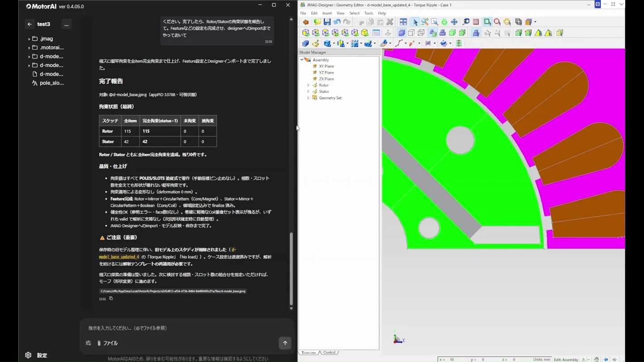Expand the .jmag folder in MotorAI
The height and width of the screenshot is (362, 644).
tap(29, 39)
